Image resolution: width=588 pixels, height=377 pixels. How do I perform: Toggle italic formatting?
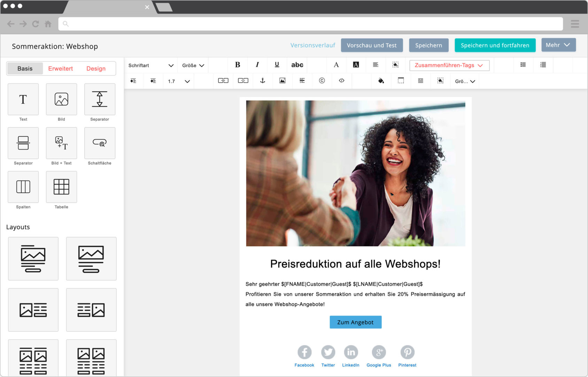257,65
